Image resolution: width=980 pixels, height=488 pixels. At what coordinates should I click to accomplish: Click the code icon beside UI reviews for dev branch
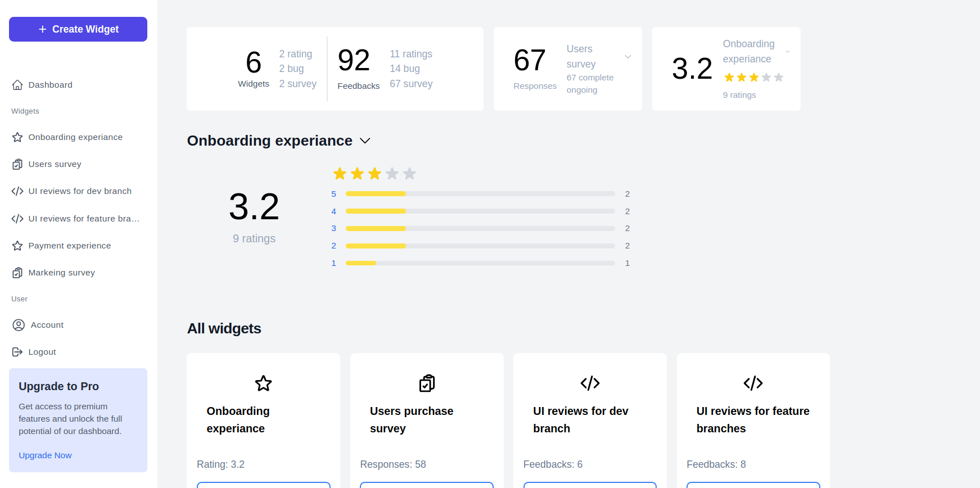click(x=17, y=191)
